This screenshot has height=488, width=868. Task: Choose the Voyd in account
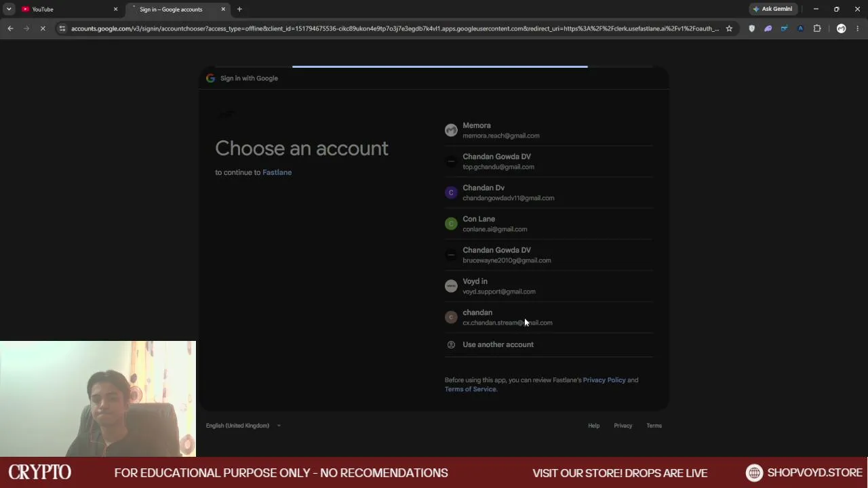[x=549, y=286]
